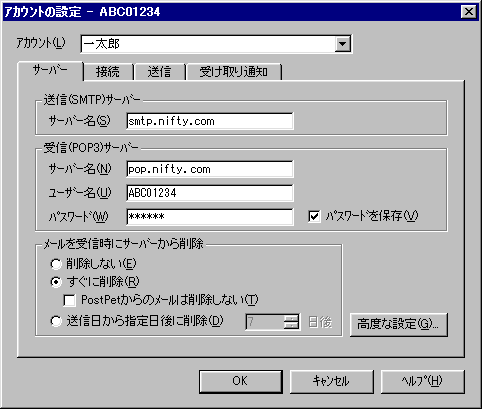Switch to the 接続 tab
The width and height of the screenshot is (482, 409).
click(x=108, y=72)
